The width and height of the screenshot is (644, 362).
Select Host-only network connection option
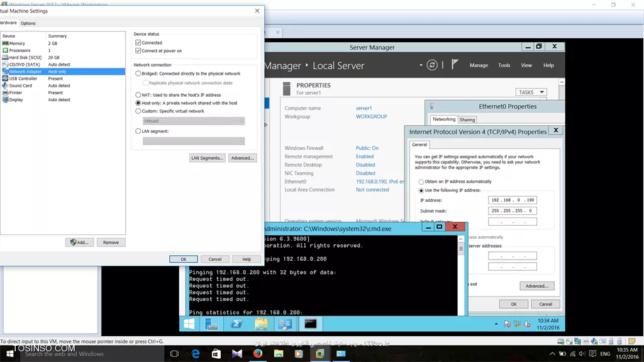coord(138,103)
